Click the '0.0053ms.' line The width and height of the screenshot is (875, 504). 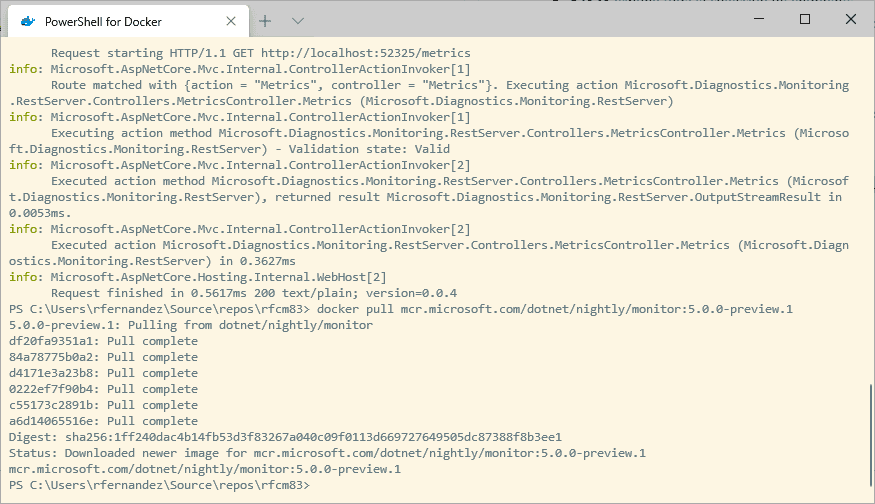coord(40,213)
